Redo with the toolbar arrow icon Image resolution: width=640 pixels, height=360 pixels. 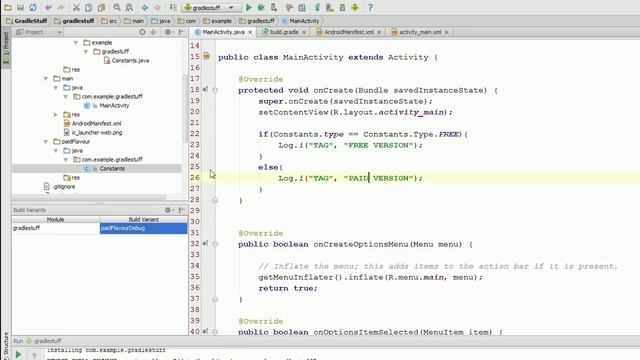[61, 7]
